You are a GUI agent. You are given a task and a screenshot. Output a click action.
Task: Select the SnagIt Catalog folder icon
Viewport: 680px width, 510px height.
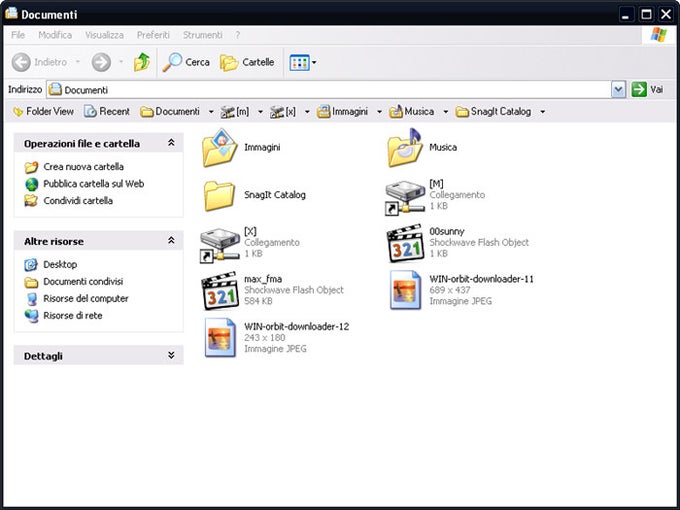219,196
